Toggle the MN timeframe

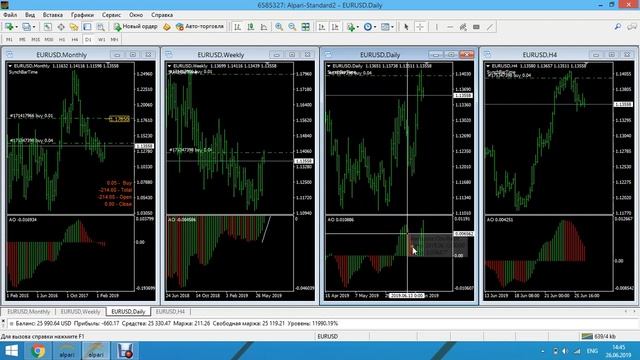(114, 40)
